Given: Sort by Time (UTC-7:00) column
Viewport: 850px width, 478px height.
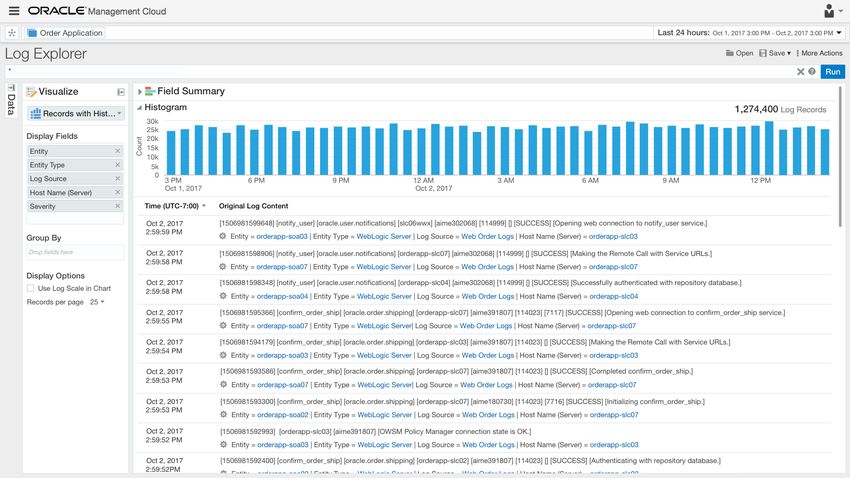Looking at the screenshot, I should click(x=175, y=206).
